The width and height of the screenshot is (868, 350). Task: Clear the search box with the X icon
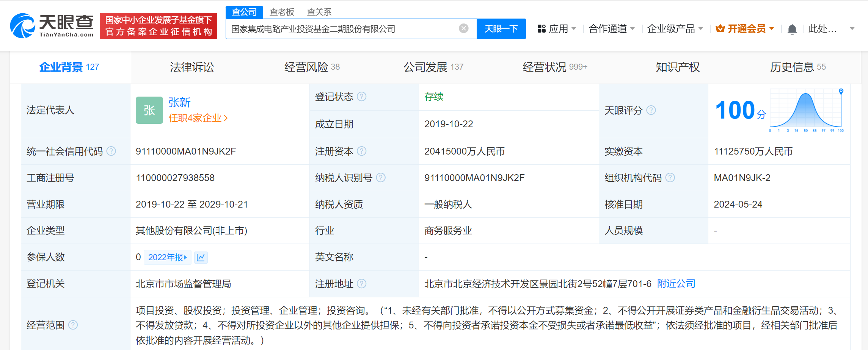pos(463,28)
